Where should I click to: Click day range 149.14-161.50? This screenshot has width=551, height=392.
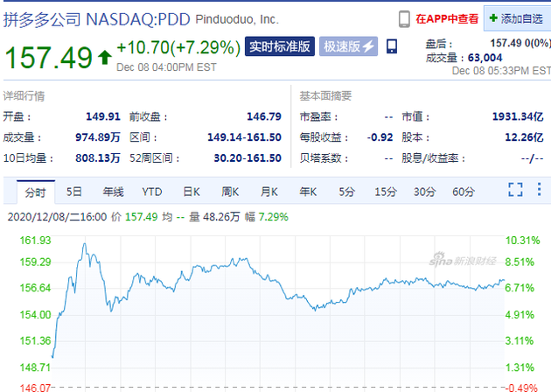pos(244,137)
